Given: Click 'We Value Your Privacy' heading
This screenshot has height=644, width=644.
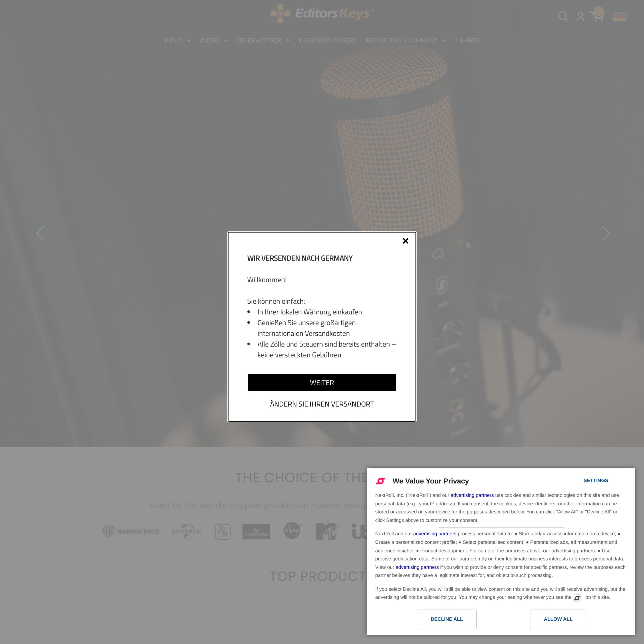Looking at the screenshot, I should (x=430, y=481).
